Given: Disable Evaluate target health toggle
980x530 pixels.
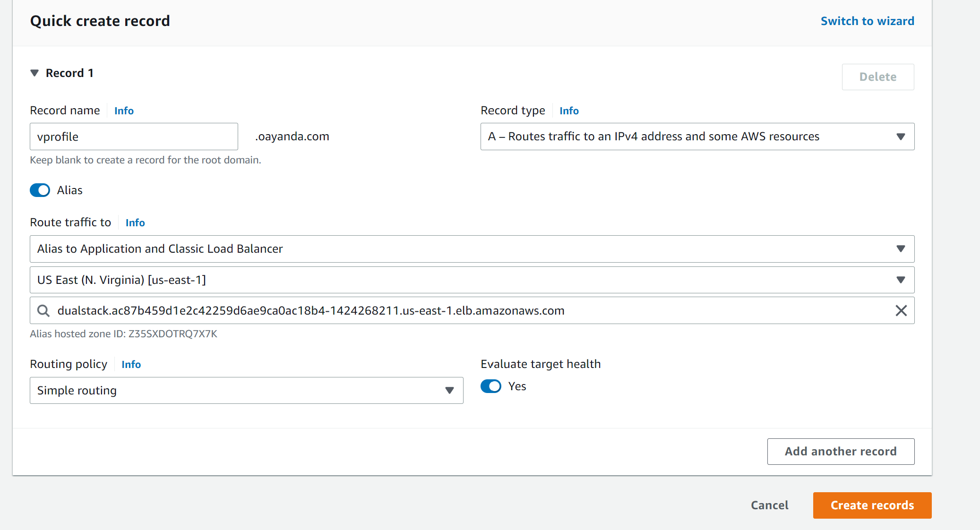Looking at the screenshot, I should [x=490, y=386].
